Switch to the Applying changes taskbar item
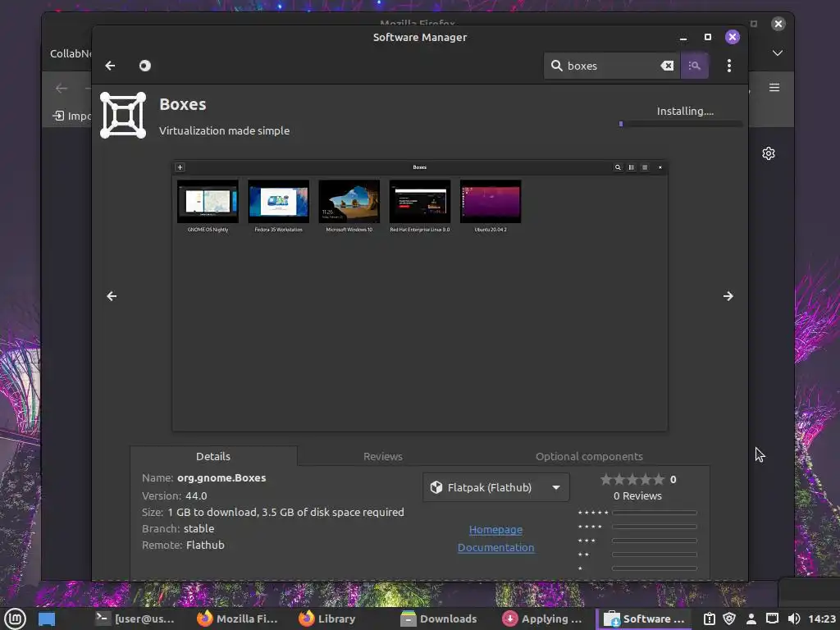 (x=542, y=619)
